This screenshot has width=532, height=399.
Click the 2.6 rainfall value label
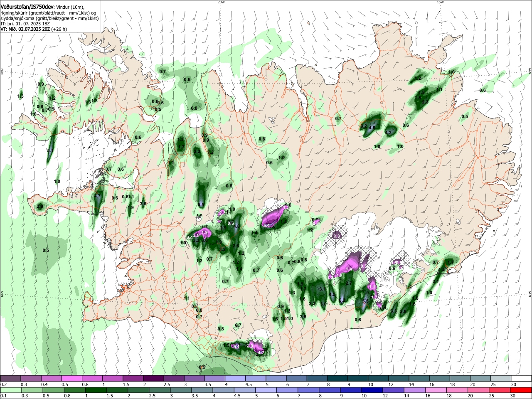click(x=236, y=246)
